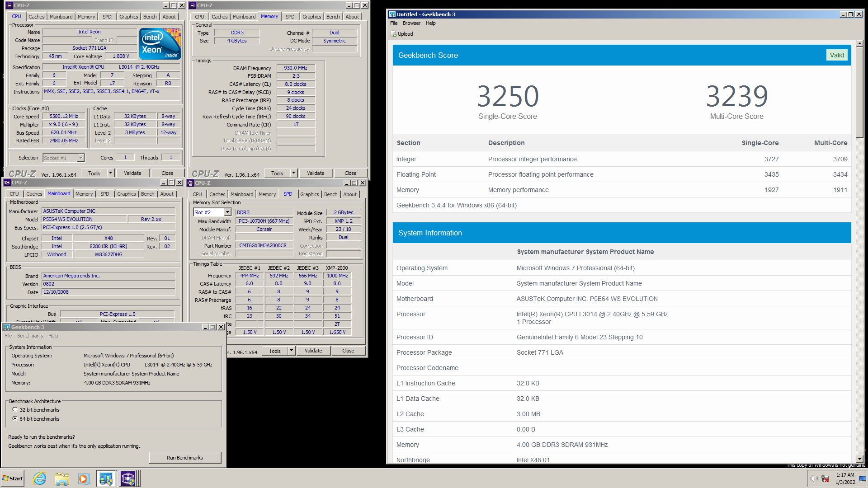Screen dimensions: 868x488
Task: Open Browser menu in Geekbench result window
Action: coord(411,23)
